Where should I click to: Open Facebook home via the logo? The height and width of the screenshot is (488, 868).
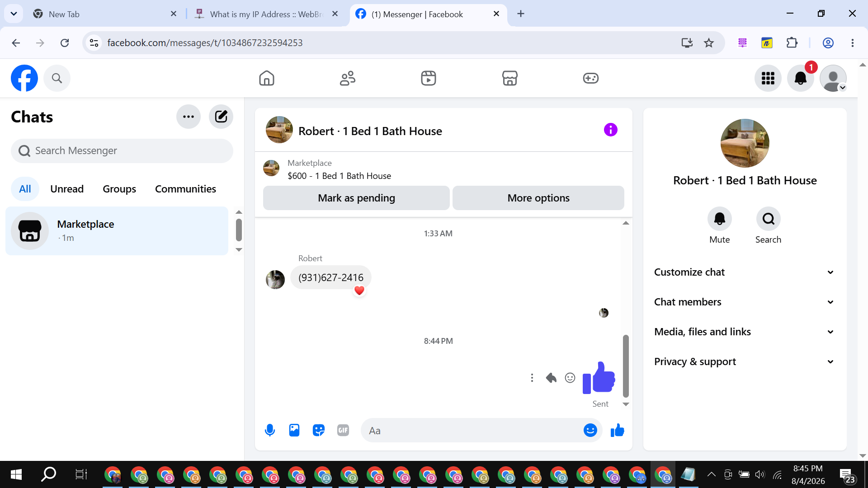click(x=24, y=78)
